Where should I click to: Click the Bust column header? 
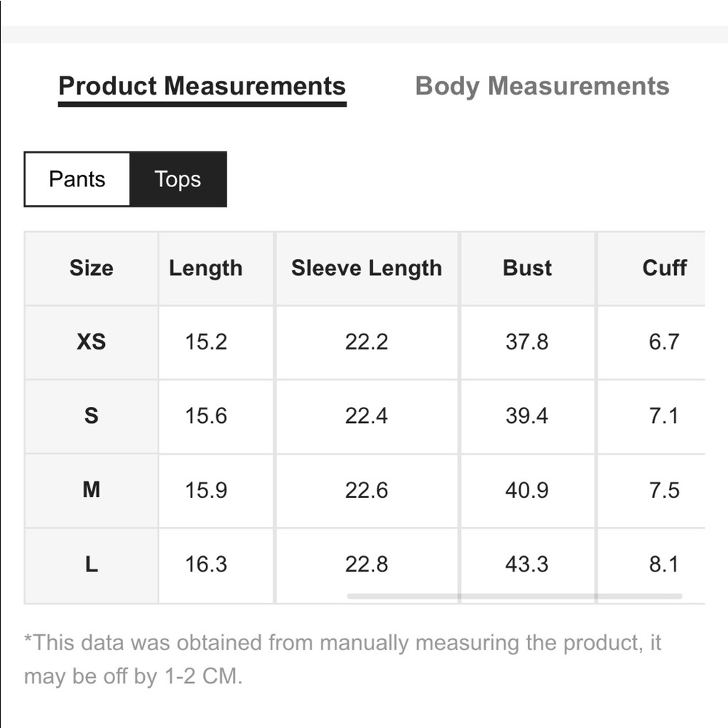(527, 269)
